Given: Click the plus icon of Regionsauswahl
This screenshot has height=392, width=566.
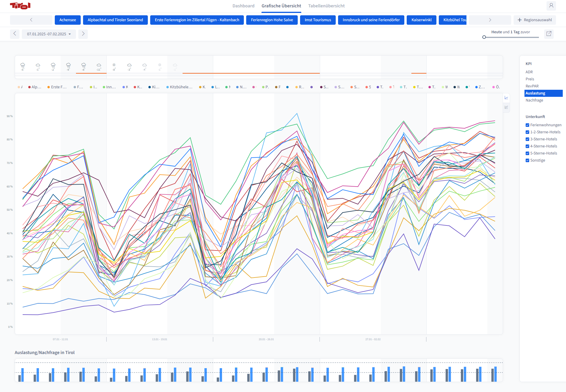Looking at the screenshot, I should [519, 20].
